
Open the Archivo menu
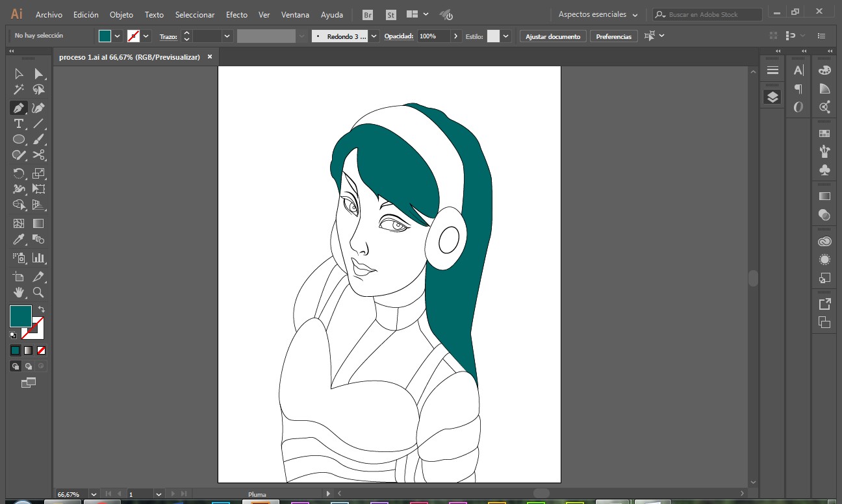(49, 14)
